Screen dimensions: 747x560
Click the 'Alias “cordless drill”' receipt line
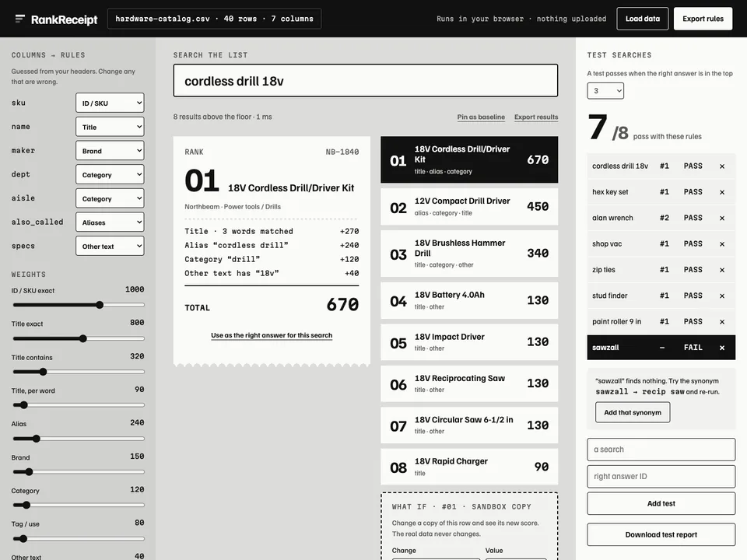point(272,245)
